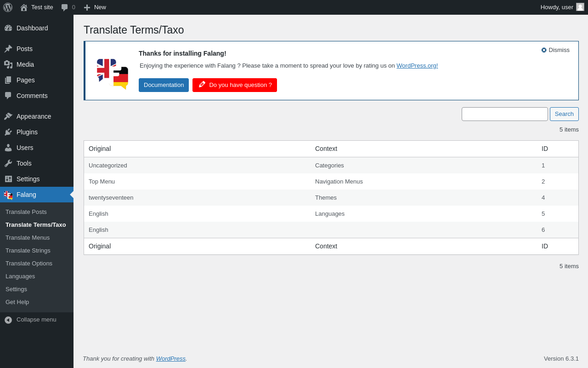Click the Search button
This screenshot has height=368, width=588.
[x=564, y=114]
